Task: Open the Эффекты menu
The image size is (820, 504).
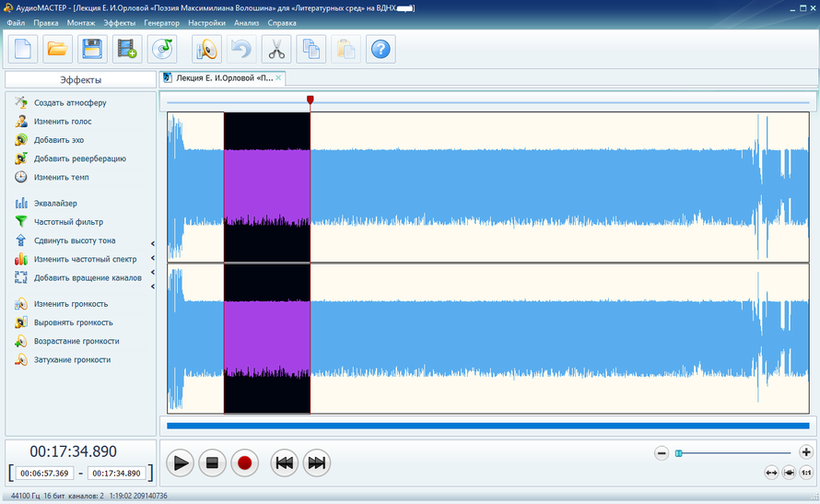Action: click(119, 23)
